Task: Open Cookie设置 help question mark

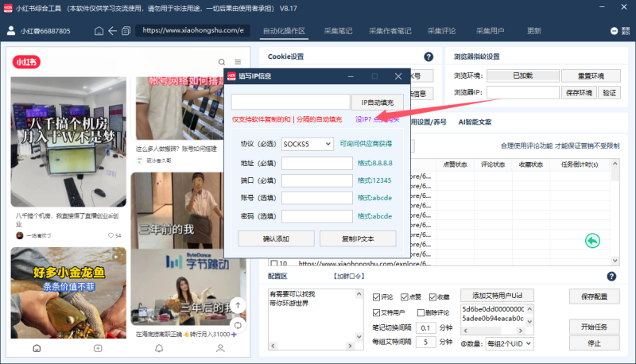Action: [429, 56]
